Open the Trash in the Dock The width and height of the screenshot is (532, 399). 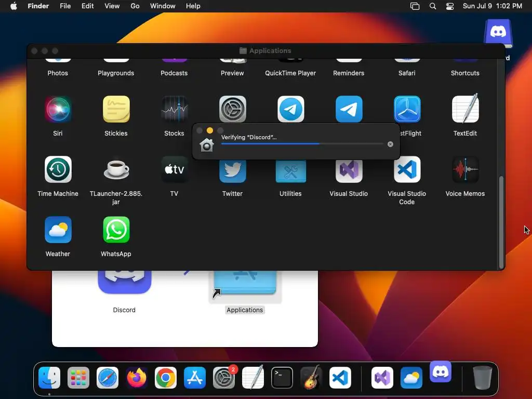pos(483,378)
